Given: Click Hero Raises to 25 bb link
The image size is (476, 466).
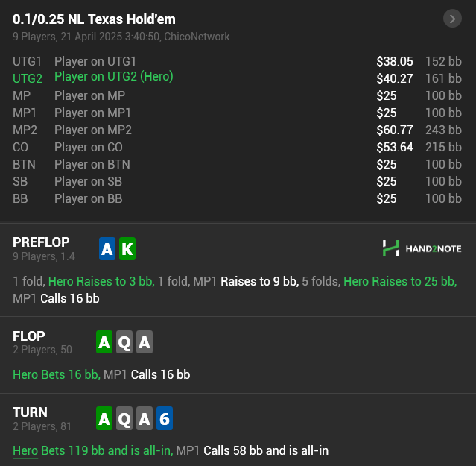Looking at the screenshot, I should [x=400, y=281].
